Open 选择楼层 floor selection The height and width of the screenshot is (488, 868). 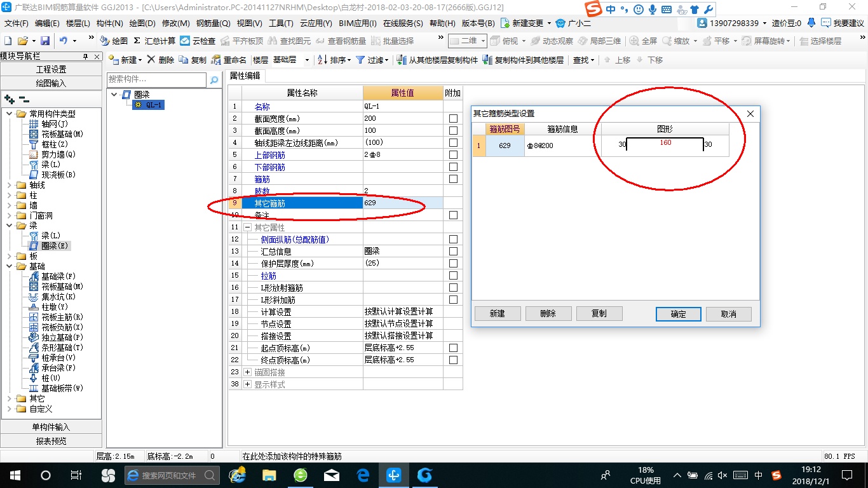[x=820, y=41]
